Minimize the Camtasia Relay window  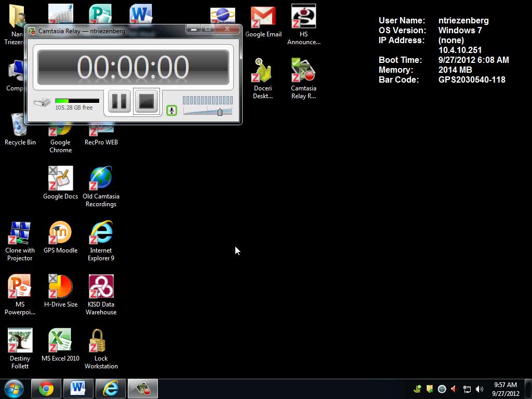[193, 30]
